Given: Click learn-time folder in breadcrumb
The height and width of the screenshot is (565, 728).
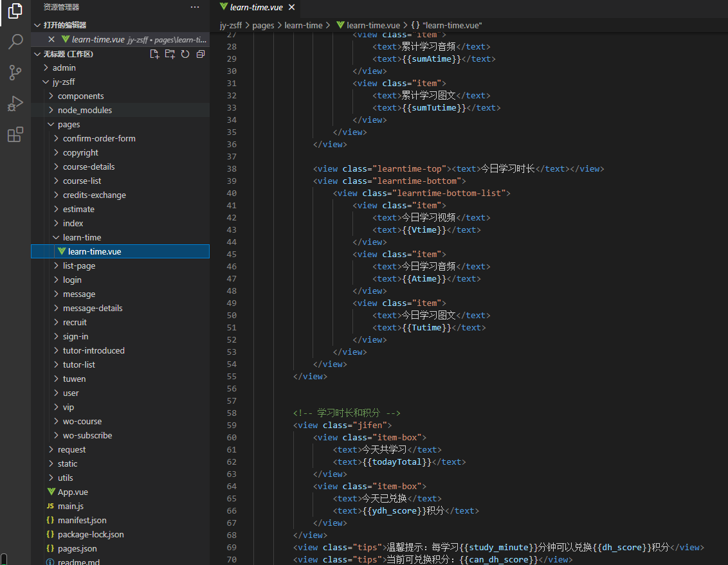Looking at the screenshot, I should point(303,26).
